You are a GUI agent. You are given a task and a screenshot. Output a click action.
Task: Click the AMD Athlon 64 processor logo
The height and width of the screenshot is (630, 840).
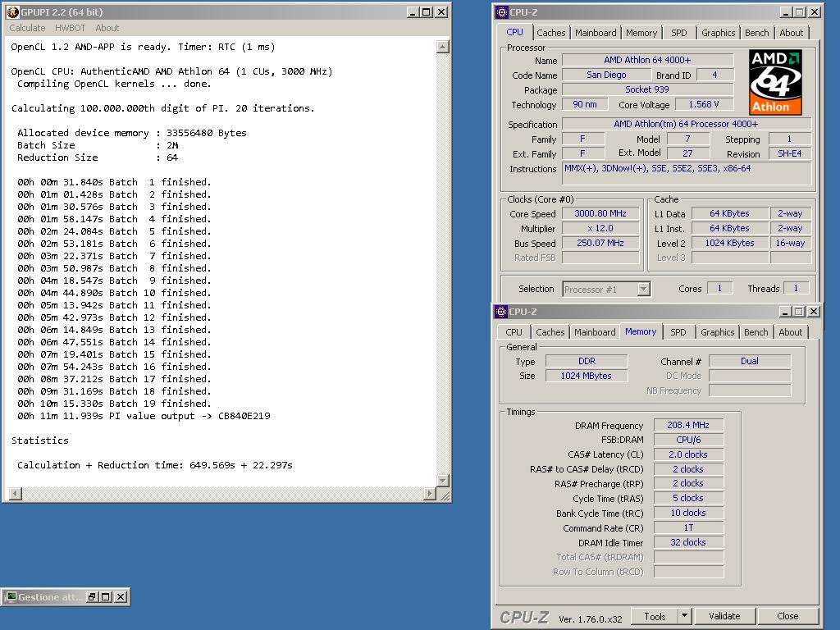(775, 82)
